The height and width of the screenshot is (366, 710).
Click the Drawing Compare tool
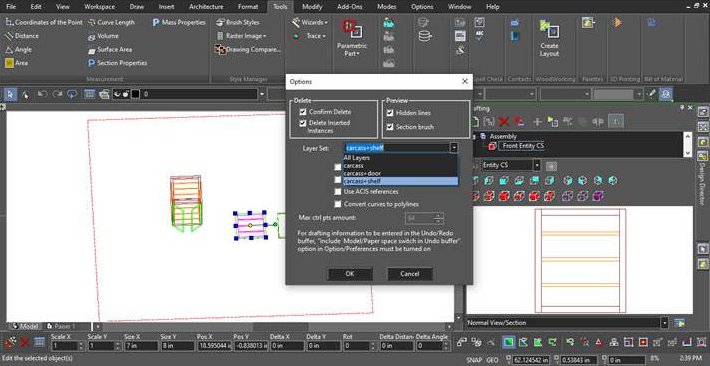pyautogui.click(x=248, y=49)
